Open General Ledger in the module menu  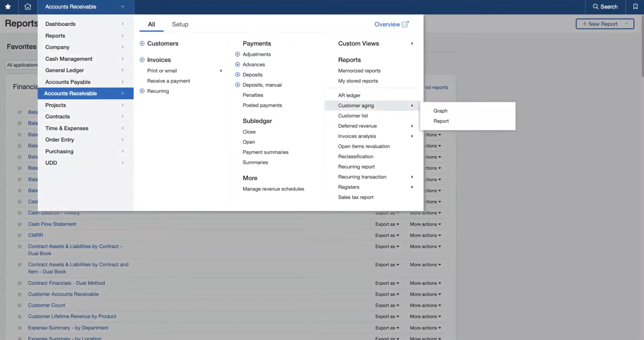click(x=86, y=70)
